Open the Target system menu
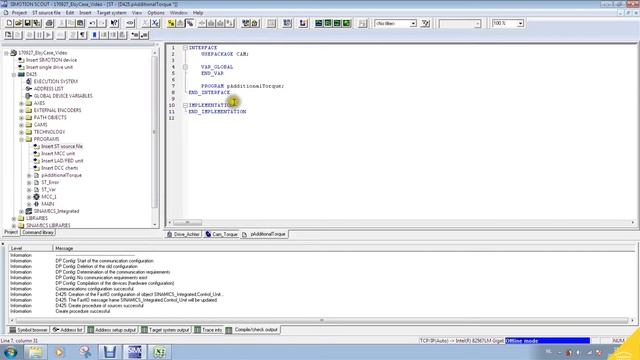Viewport: 640px width, 360px height. [x=111, y=13]
